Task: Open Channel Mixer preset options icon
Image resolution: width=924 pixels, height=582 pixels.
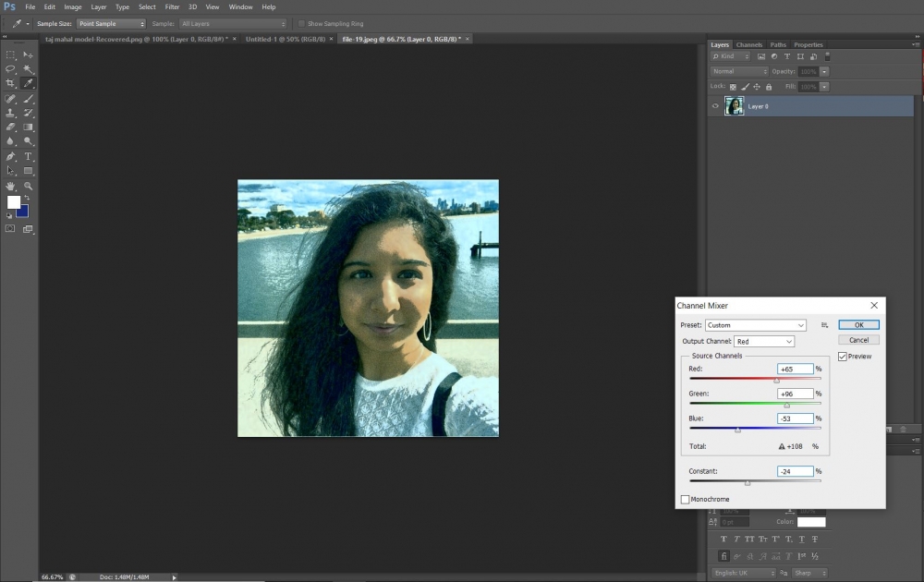Action: pyautogui.click(x=824, y=325)
